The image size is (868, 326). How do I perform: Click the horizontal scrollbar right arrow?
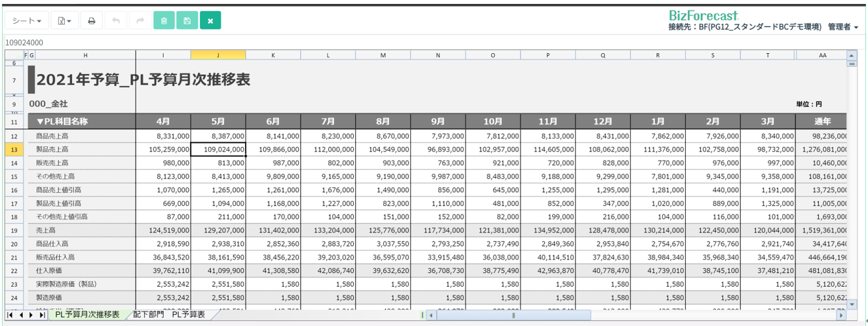point(842,316)
